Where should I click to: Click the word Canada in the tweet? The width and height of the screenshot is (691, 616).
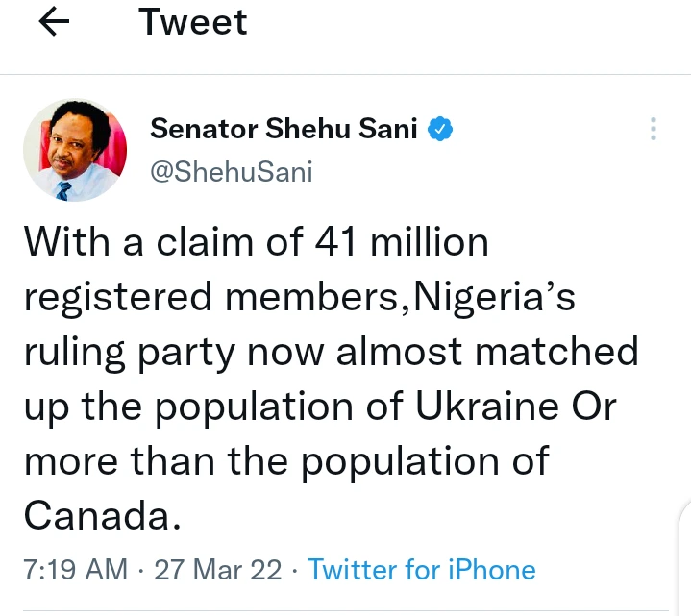101,516
